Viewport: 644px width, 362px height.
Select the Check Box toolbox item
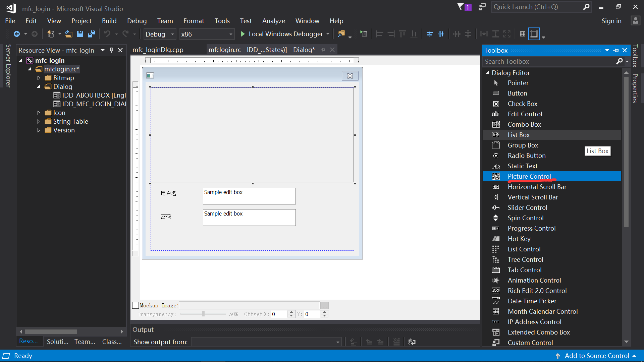(522, 104)
